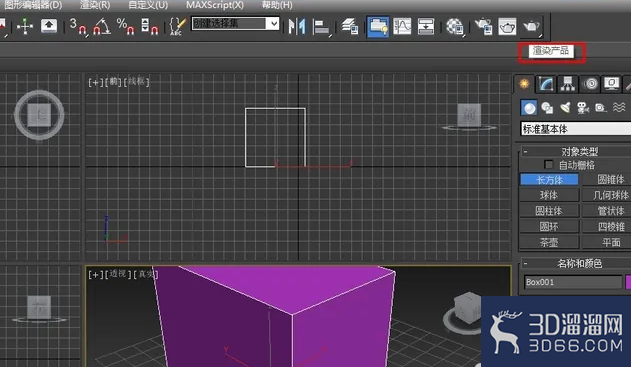631x367 pixels.
Task: Open the perspective viewport [+] menu
Action: (95, 274)
